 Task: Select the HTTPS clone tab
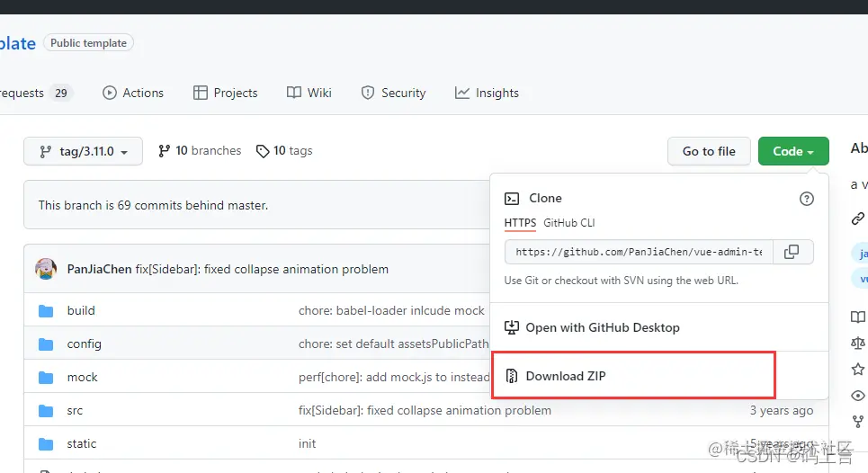[x=520, y=222]
